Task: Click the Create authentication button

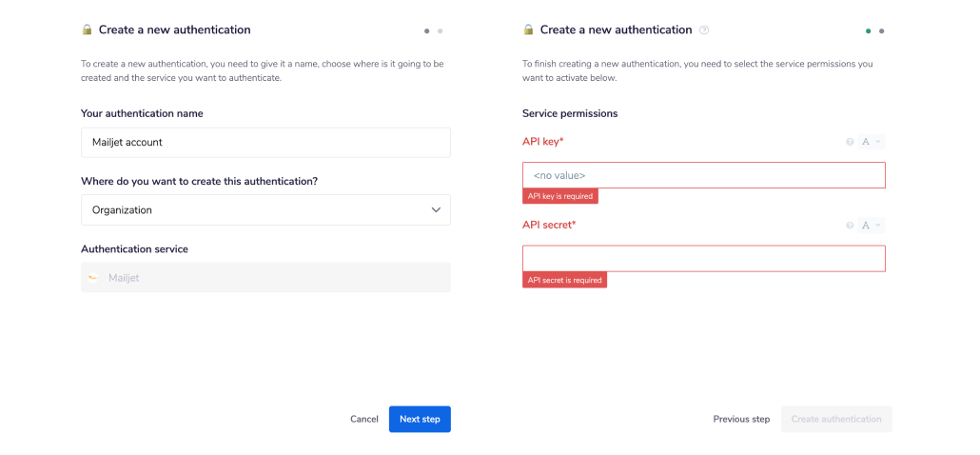Action: [x=836, y=420]
